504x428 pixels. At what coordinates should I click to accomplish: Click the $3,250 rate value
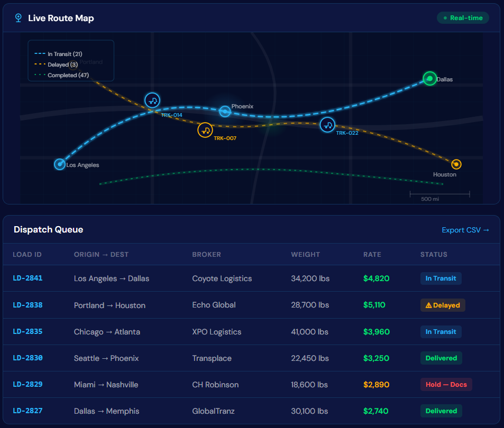tap(376, 358)
